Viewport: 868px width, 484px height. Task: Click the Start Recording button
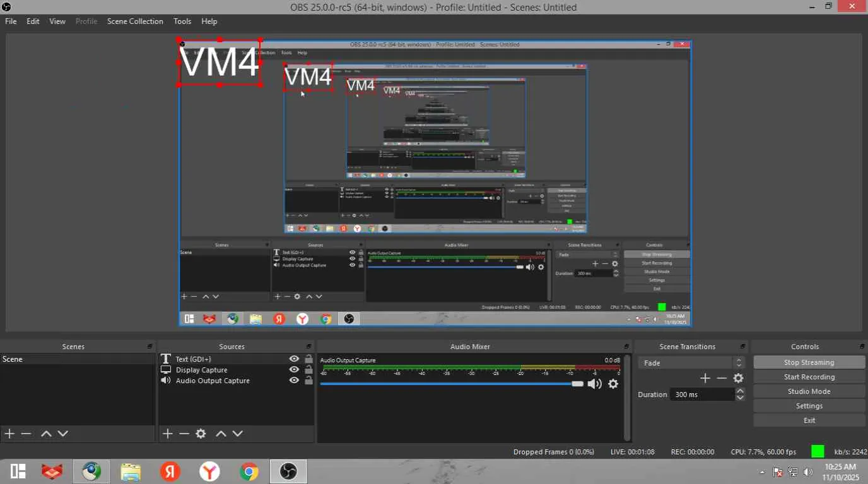(809, 377)
